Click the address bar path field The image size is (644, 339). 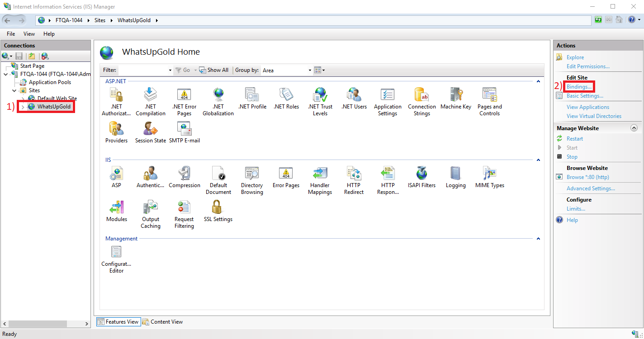pyautogui.click(x=313, y=20)
